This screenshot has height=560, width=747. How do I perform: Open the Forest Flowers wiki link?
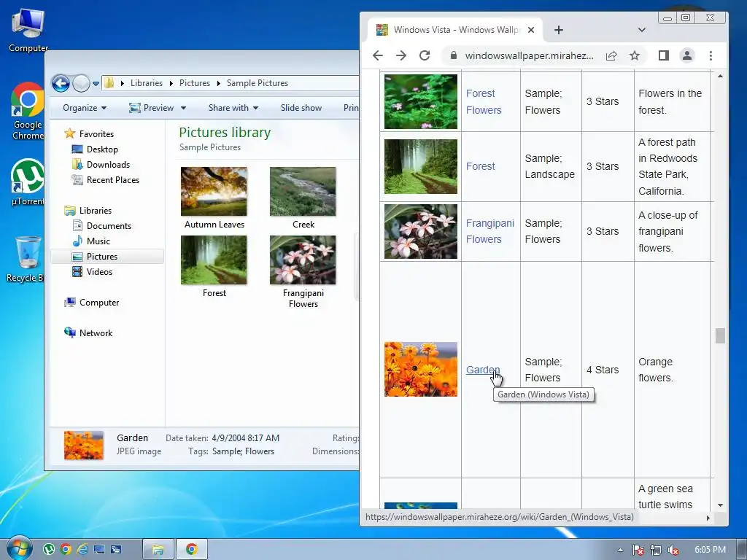tap(484, 102)
